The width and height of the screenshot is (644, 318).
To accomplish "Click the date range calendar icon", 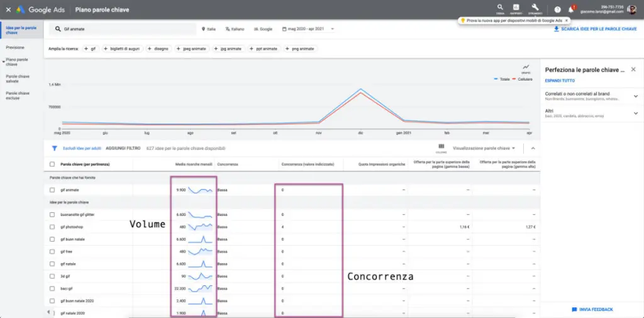I will point(284,29).
